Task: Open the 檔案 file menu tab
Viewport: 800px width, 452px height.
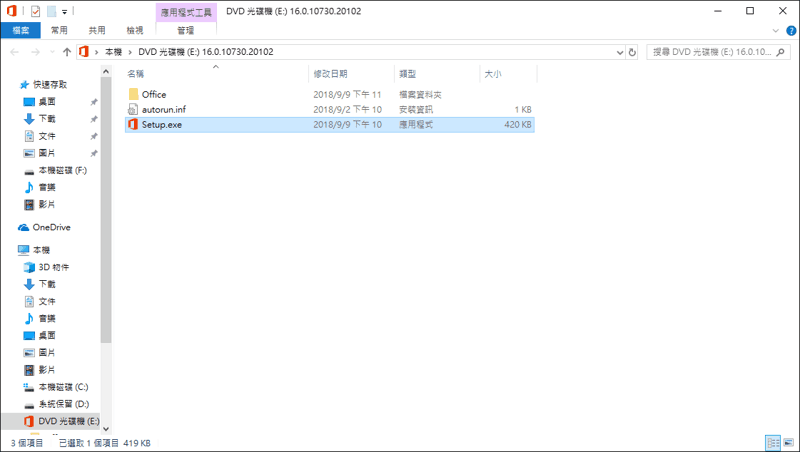Action: point(20,31)
